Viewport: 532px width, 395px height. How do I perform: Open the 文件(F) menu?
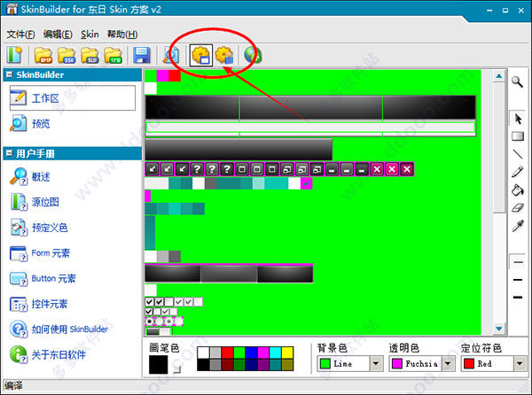(20, 35)
